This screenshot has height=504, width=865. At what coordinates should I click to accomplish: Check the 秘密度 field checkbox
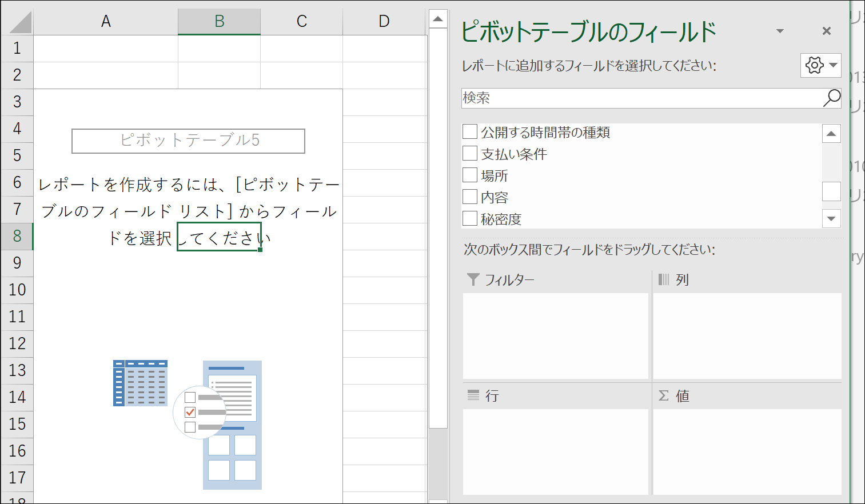click(x=470, y=218)
